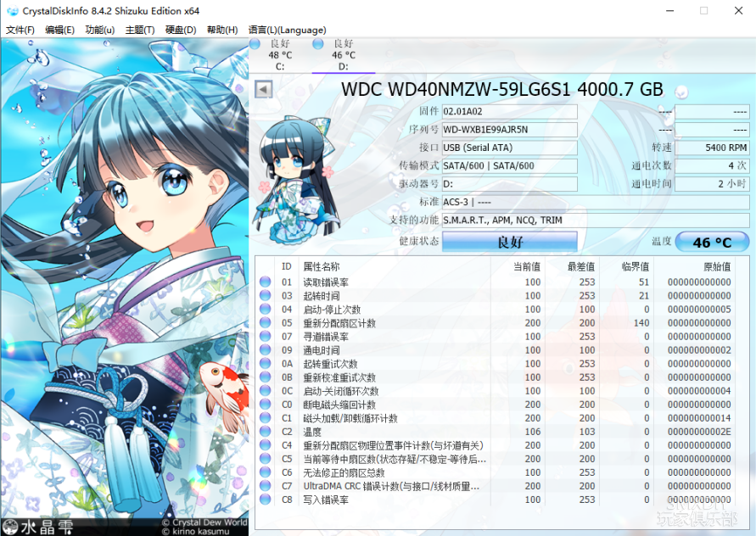This screenshot has width=756, height=536.
Task: Switch to the D: drive tab at 46 °C
Action: [x=344, y=55]
